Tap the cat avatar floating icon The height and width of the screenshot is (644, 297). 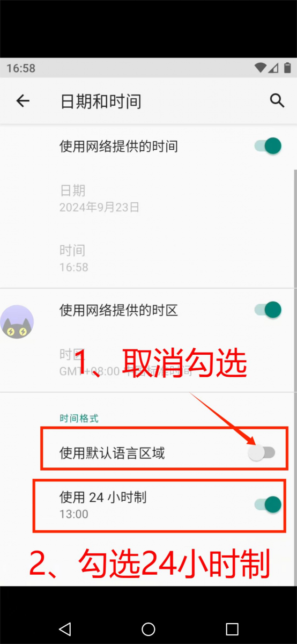tap(17, 321)
